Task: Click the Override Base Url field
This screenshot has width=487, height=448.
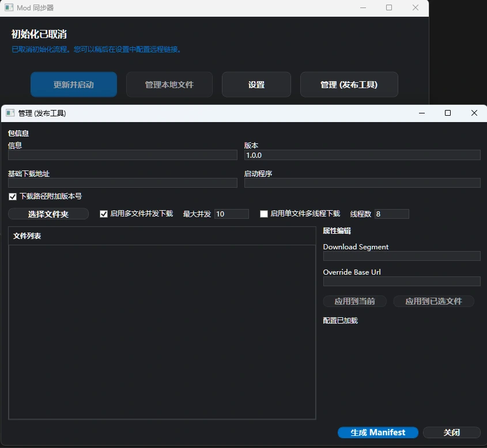Action: point(401,282)
